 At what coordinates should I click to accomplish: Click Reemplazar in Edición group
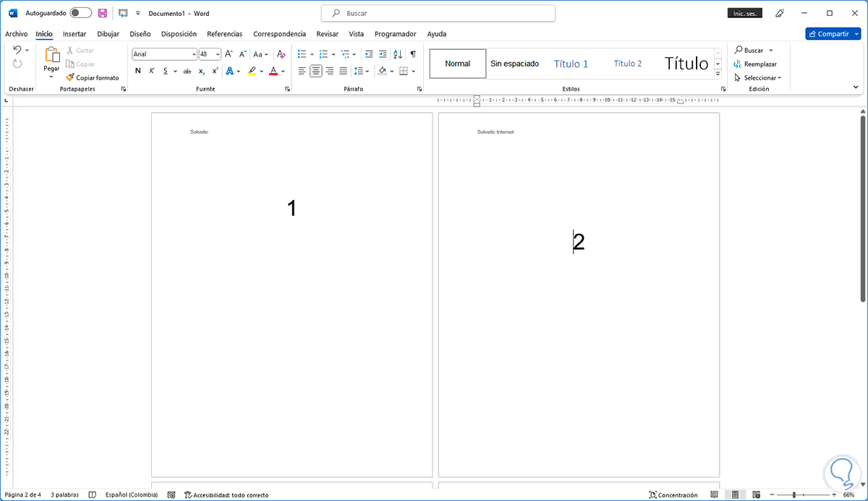pos(755,64)
